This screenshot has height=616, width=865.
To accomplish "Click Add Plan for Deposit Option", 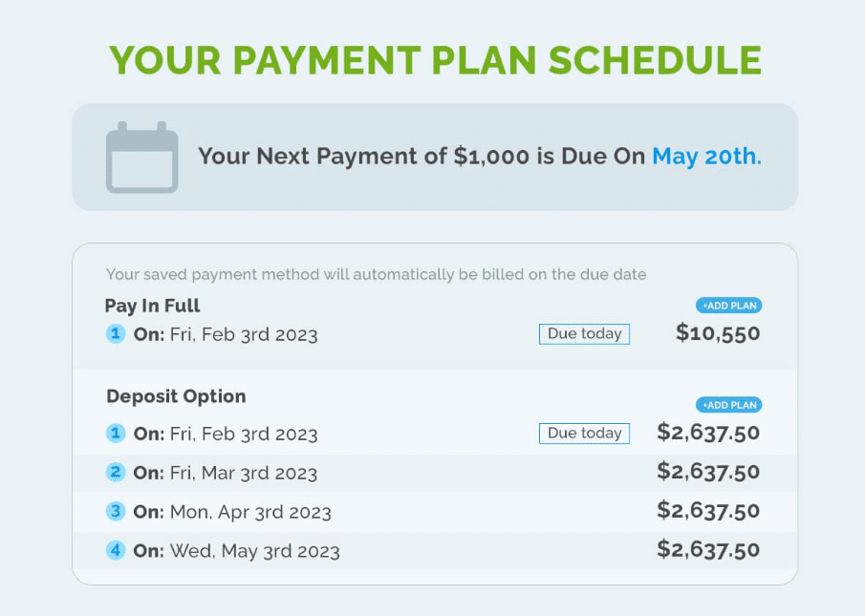I will (x=728, y=405).
